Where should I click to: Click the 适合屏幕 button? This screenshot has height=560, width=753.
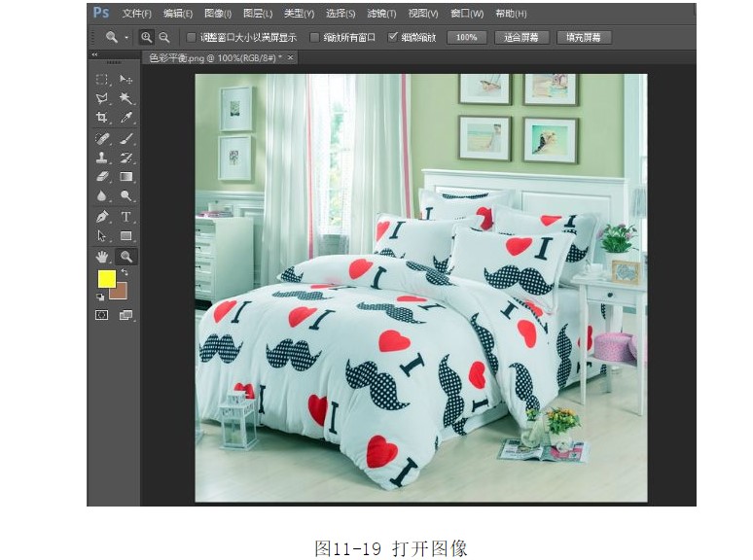[x=520, y=37]
